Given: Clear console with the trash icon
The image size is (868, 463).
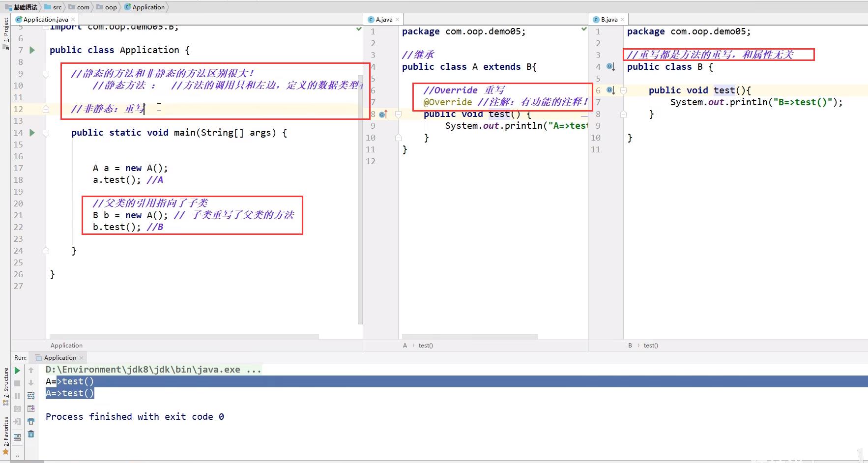Looking at the screenshot, I should 31,434.
